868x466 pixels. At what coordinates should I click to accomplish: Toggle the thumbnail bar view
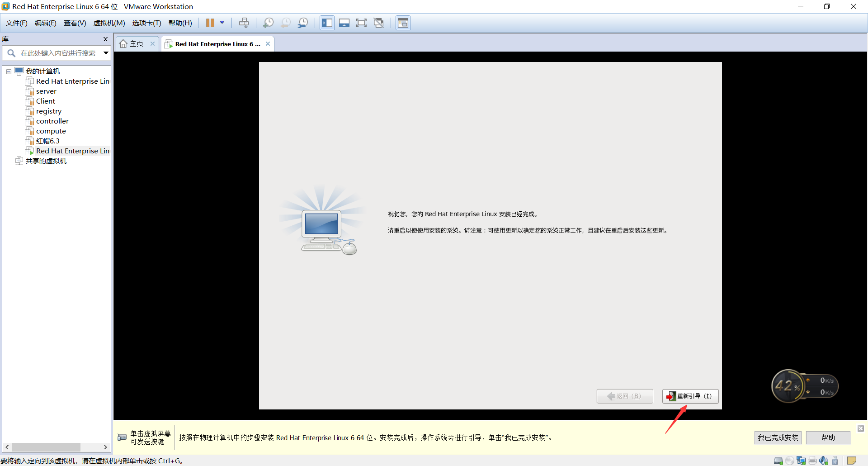344,23
